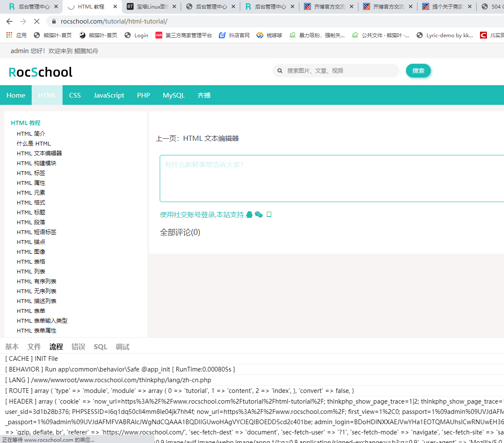The width and height of the screenshot is (504, 443).
Task: Open the JavaScript navigation menu item
Action: click(x=109, y=95)
